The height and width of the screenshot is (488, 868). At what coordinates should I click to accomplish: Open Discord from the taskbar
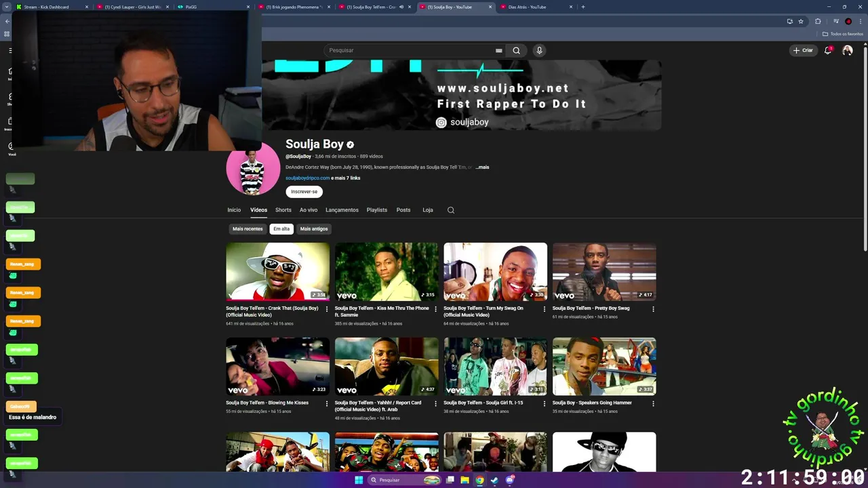tap(510, 480)
